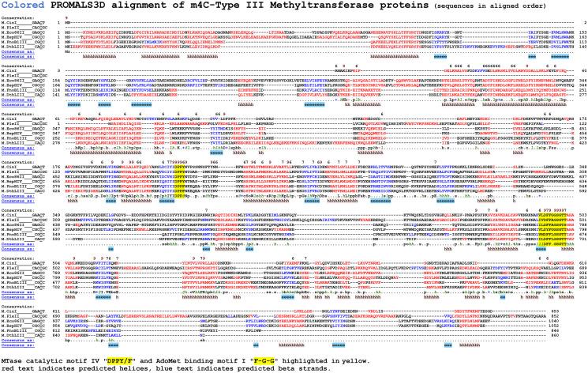Open the Consensus aa link in third alignment block

click(18, 148)
